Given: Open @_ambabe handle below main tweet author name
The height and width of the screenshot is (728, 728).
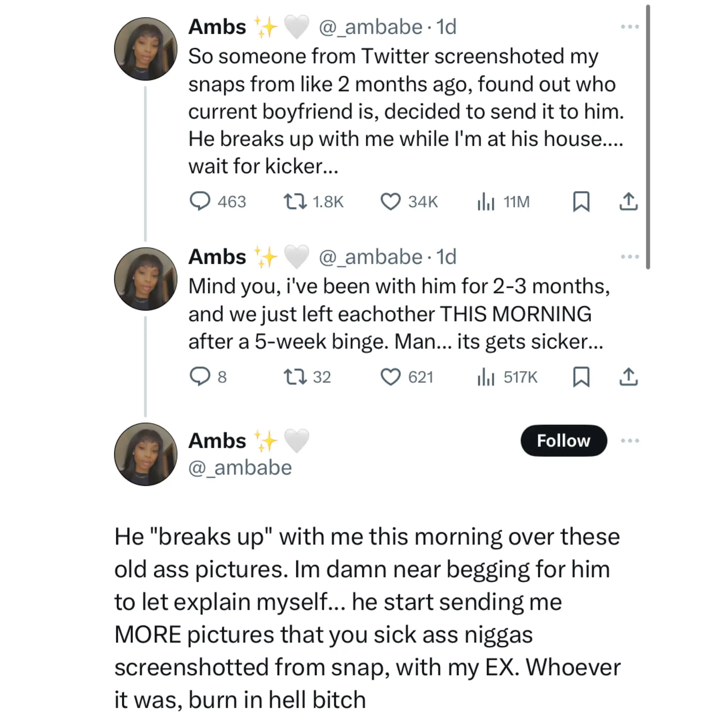Looking at the screenshot, I should pos(240,468).
